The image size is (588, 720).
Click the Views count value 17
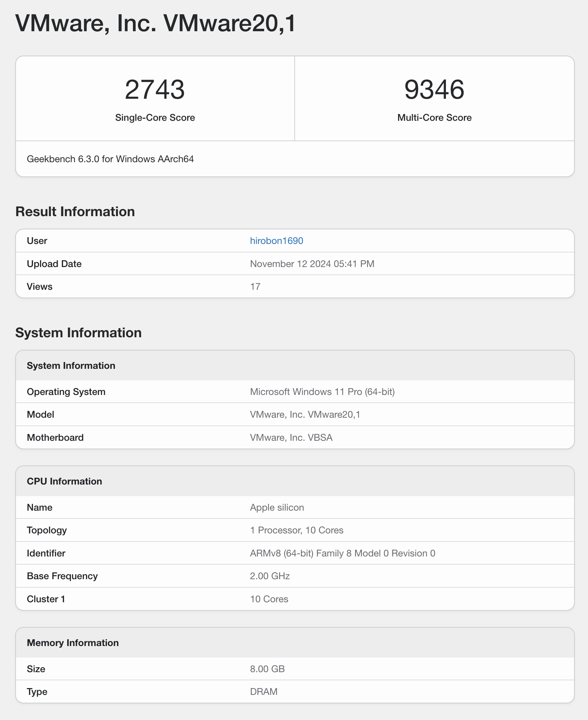tap(255, 286)
